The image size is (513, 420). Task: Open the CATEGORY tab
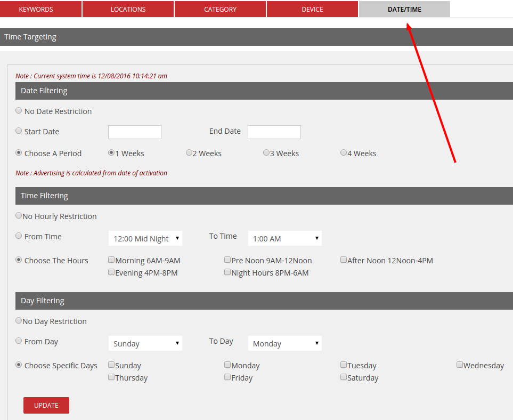(220, 9)
